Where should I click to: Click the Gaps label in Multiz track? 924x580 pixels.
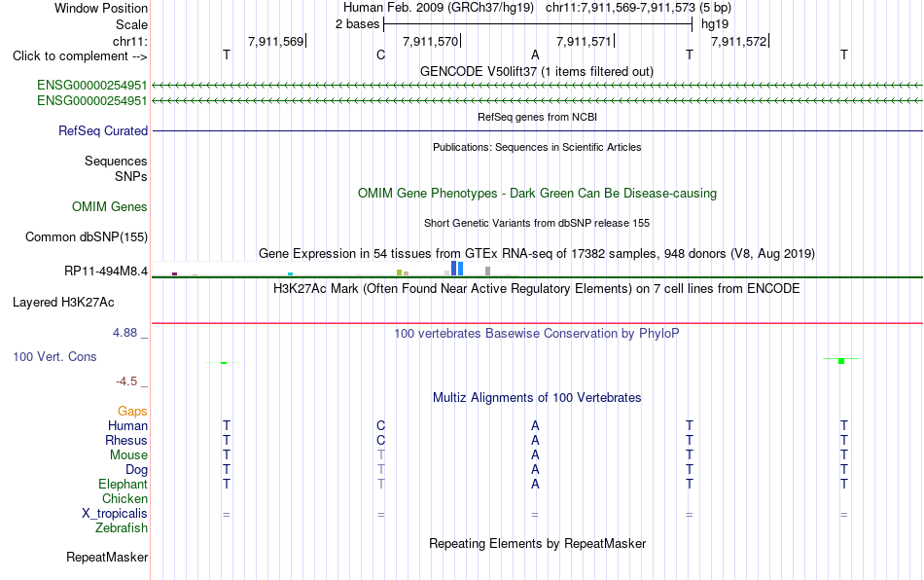click(x=132, y=411)
